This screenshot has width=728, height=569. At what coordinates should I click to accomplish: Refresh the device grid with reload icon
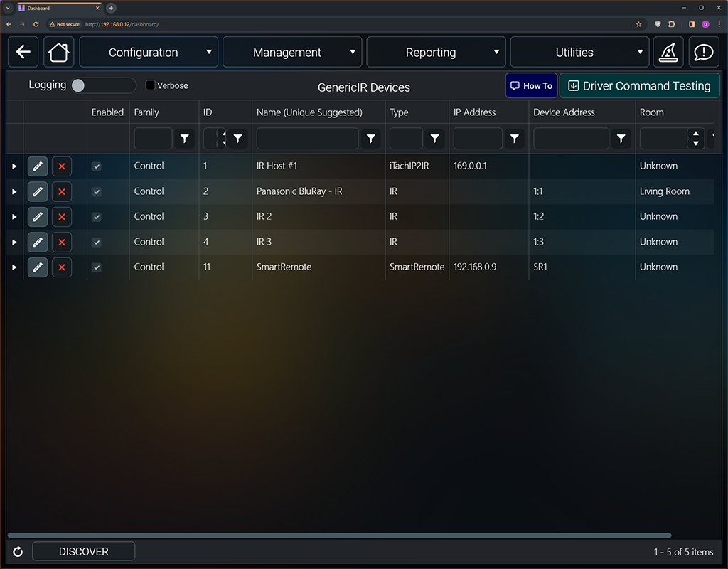pos(18,552)
